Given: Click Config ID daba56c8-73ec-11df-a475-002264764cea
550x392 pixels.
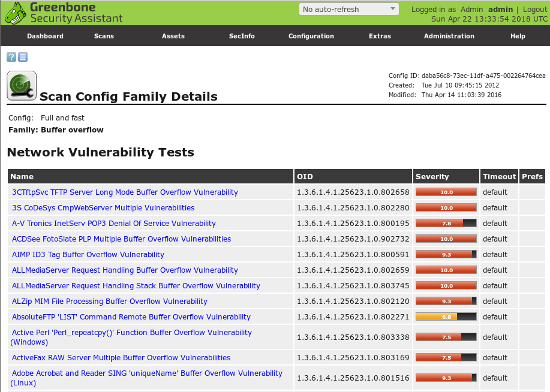Looking at the screenshot, I should [x=483, y=76].
